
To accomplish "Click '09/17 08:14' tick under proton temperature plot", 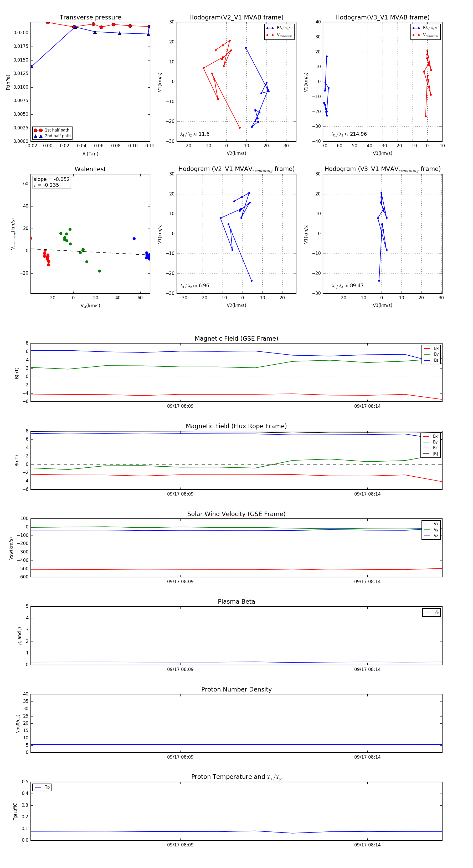I will 367,845.
